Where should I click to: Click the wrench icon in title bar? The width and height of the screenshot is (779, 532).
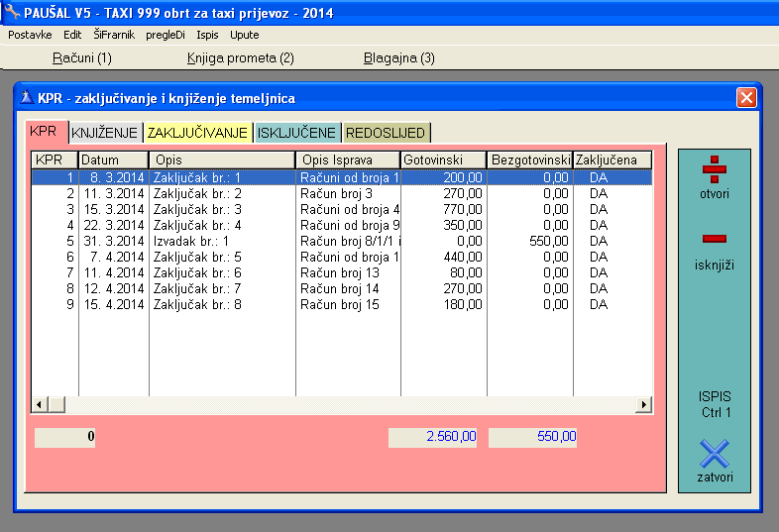(11, 13)
